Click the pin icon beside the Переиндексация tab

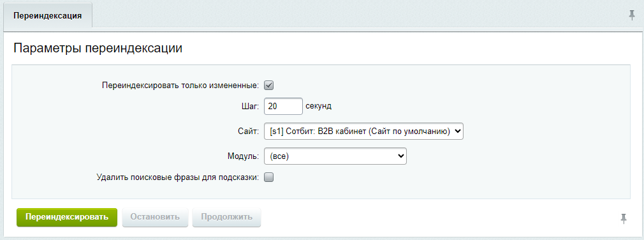coord(632,15)
